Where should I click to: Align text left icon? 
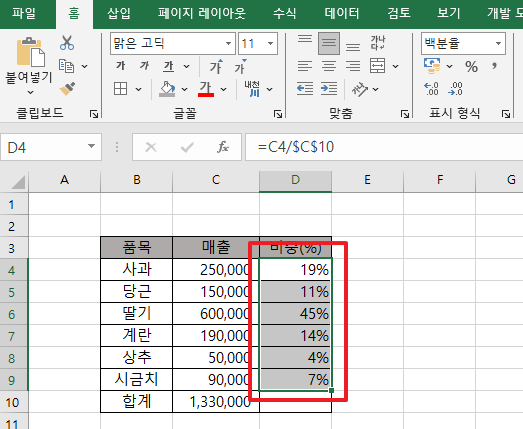tap(305, 66)
